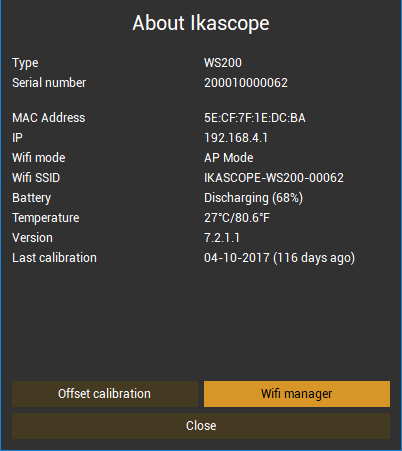Select the About Ikascope title
The width and height of the screenshot is (402, 451).
(201, 23)
